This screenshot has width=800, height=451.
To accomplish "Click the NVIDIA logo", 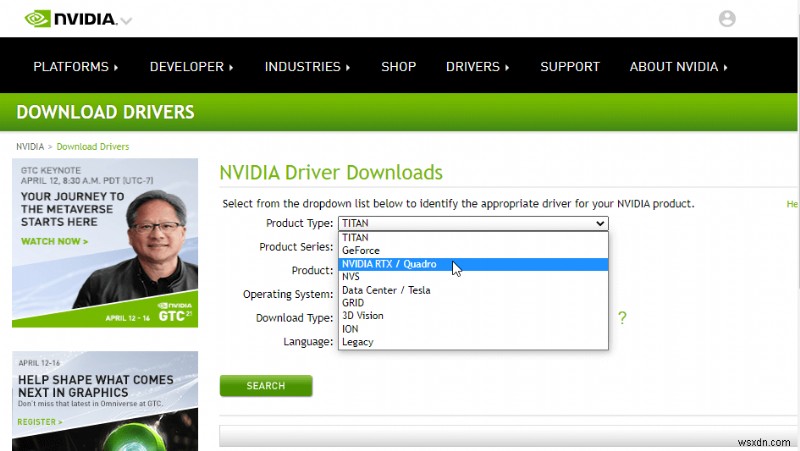I will click(71, 19).
